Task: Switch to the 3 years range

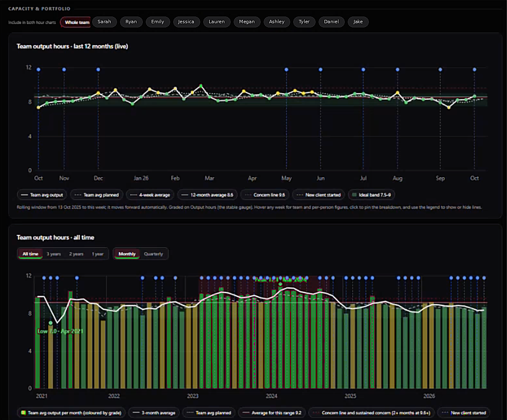Action: [x=54, y=254]
